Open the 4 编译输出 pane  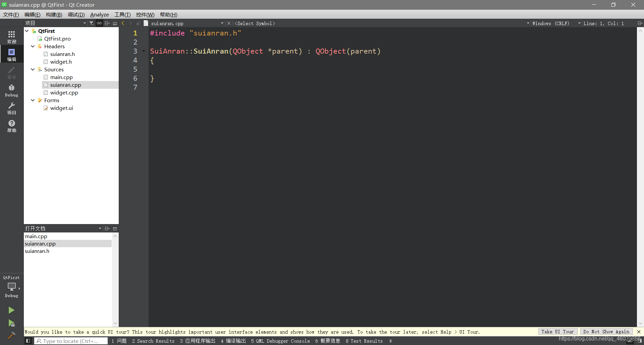[x=233, y=341]
